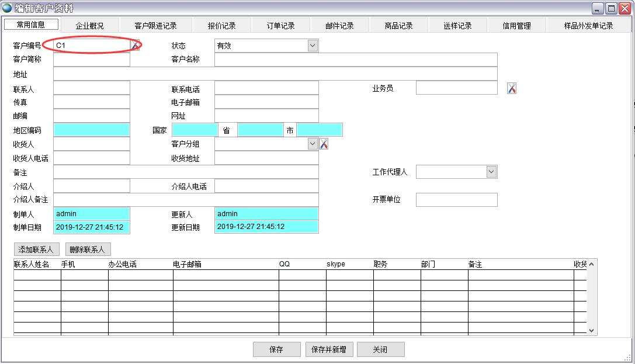Screen dimensions: 635x364
Task: Click the globe application icon in title bar
Action: 7,8
